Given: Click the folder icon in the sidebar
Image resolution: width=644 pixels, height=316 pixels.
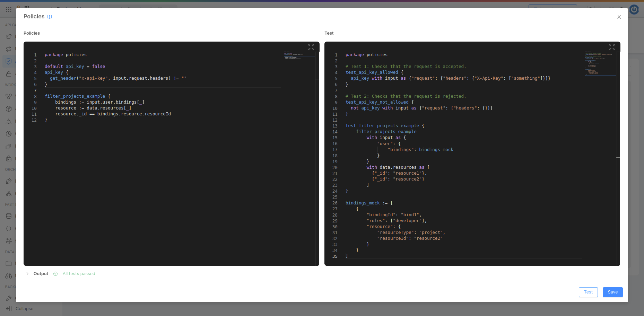Looking at the screenshot, I should click(9, 263).
